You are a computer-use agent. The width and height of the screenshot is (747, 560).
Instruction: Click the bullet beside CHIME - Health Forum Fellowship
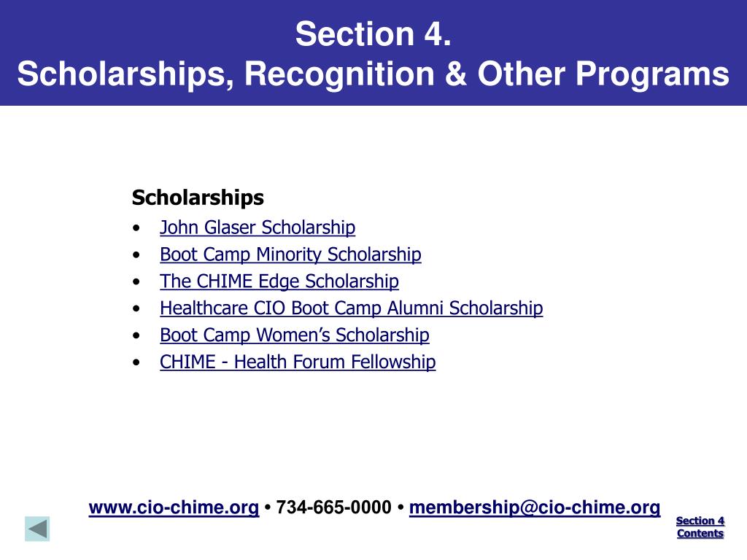click(x=136, y=362)
